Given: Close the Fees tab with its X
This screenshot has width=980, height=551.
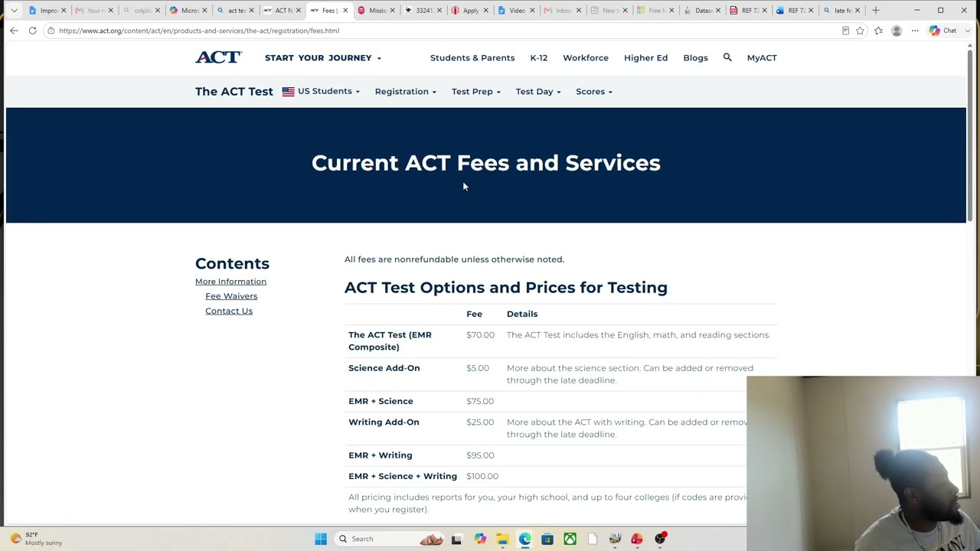Looking at the screenshot, I should [345, 10].
